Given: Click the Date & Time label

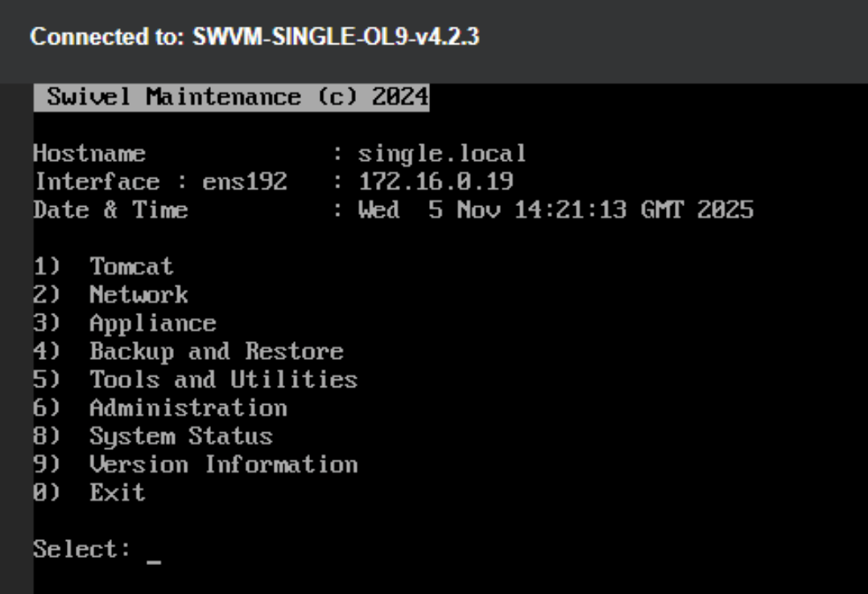Looking at the screenshot, I should tap(110, 210).
